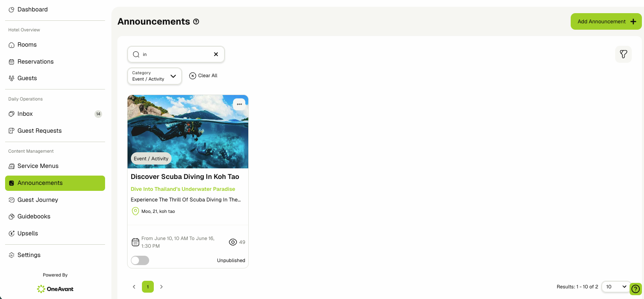Viewport: 644px width, 299px height.
Task: Click the 'From June 10, 10 AM' date text
Action: click(x=178, y=242)
